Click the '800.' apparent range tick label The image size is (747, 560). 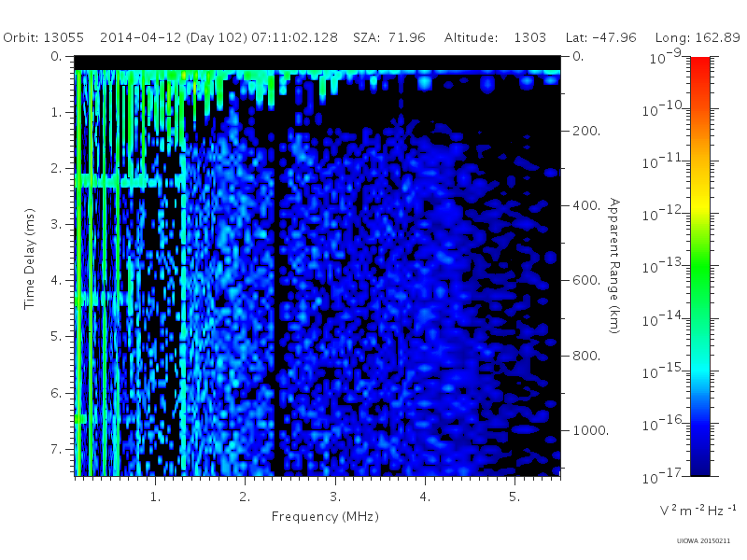(586, 356)
